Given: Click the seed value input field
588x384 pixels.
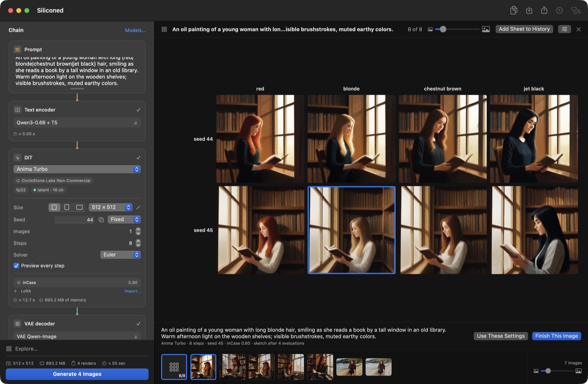Looking at the screenshot, I should point(75,220).
